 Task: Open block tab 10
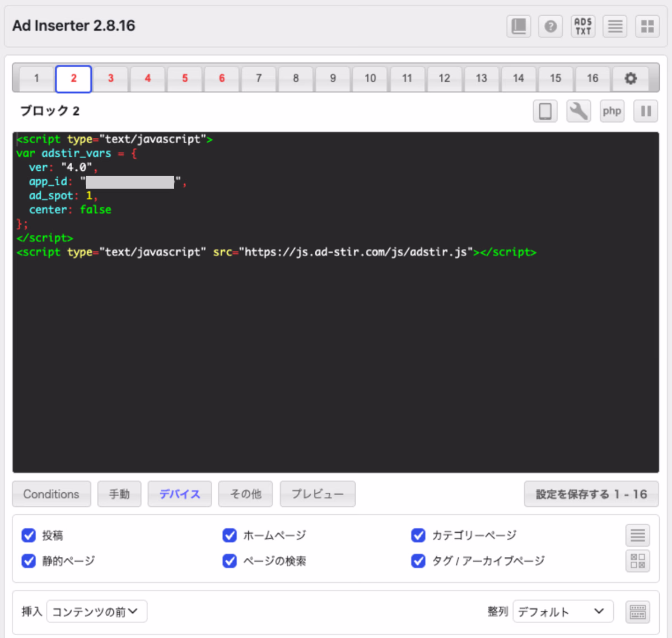point(370,78)
